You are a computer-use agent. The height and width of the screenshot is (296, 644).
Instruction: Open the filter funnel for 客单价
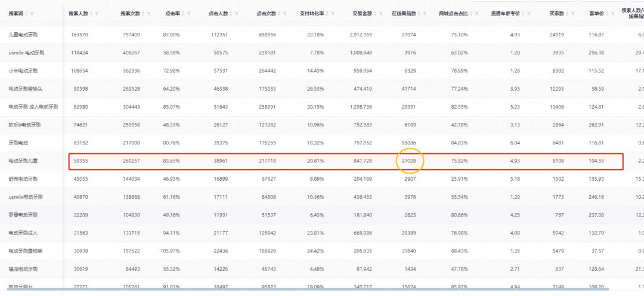(612, 14)
